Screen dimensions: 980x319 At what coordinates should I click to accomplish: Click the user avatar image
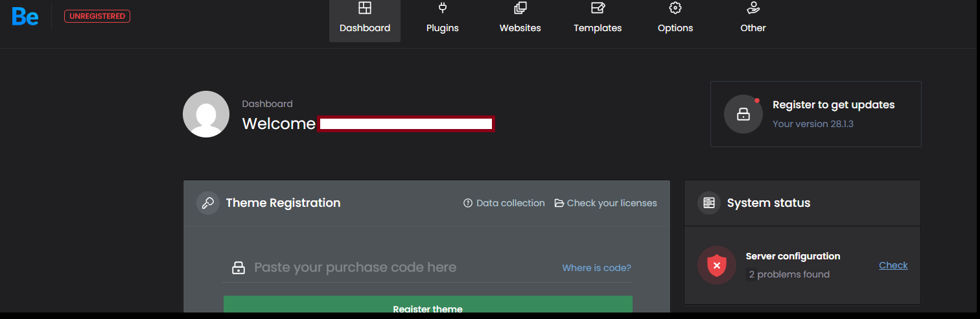pyautogui.click(x=206, y=114)
